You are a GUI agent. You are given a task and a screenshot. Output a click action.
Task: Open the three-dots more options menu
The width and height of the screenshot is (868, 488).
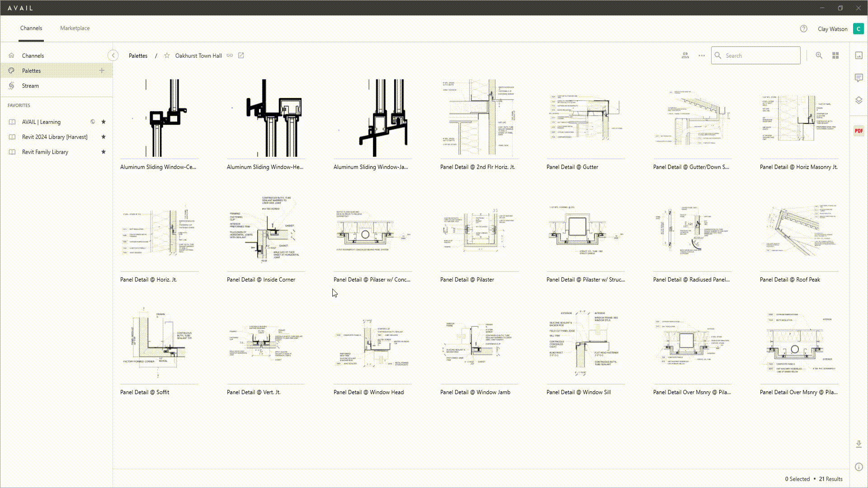click(702, 56)
